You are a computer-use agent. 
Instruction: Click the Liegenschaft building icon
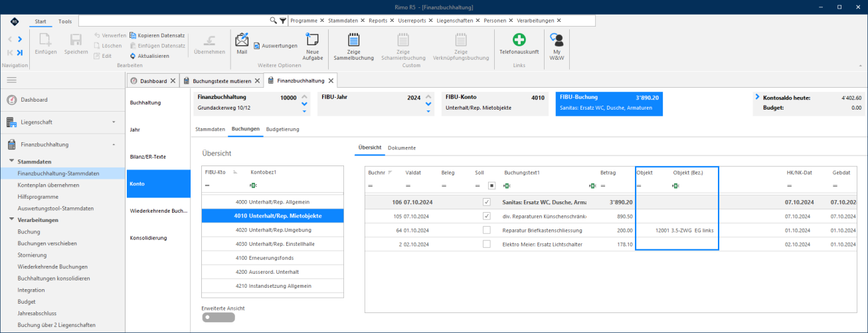click(11, 122)
